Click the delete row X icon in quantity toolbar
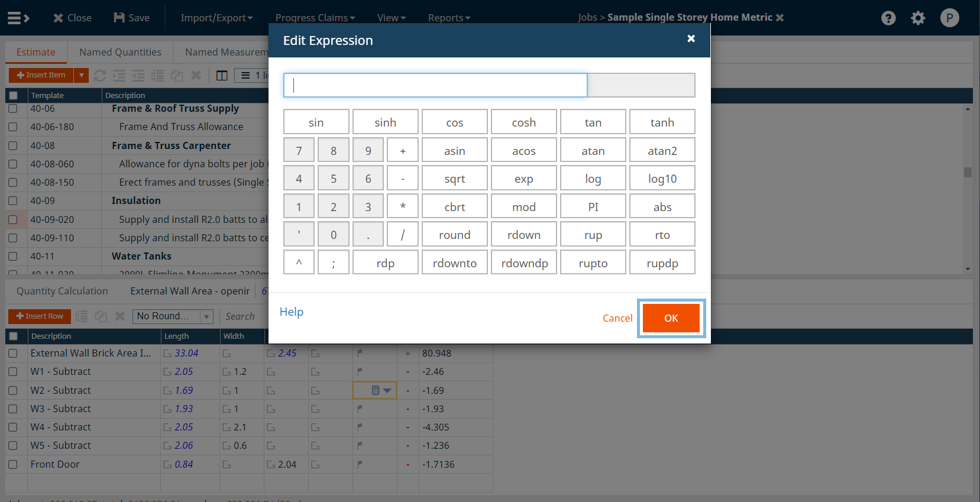Screen dimensions: 980x502 pos(120,316)
